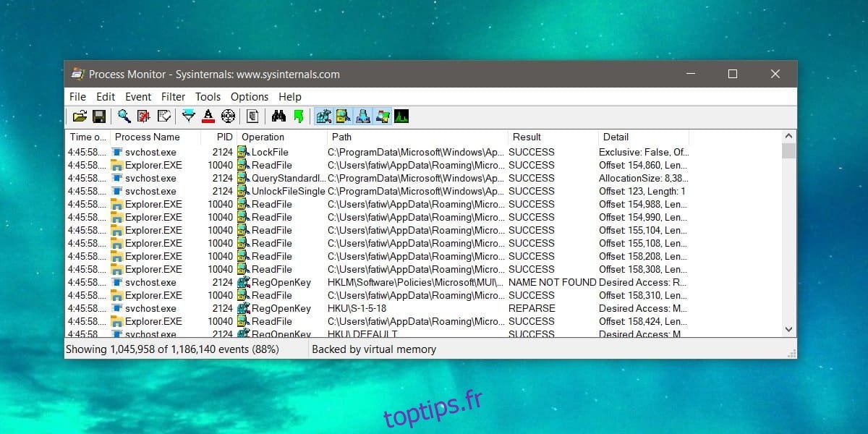Open the Filter menu
This screenshot has width=868, height=434.
173,97
